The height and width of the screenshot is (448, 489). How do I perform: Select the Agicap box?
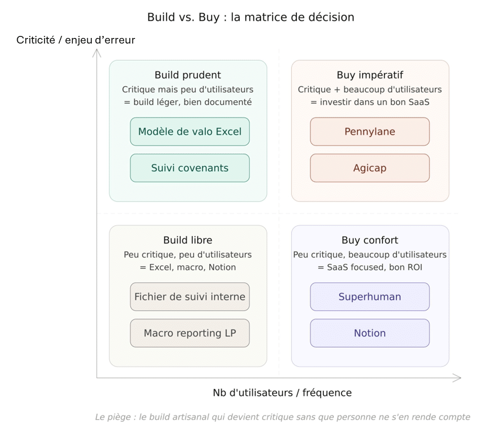click(x=369, y=168)
